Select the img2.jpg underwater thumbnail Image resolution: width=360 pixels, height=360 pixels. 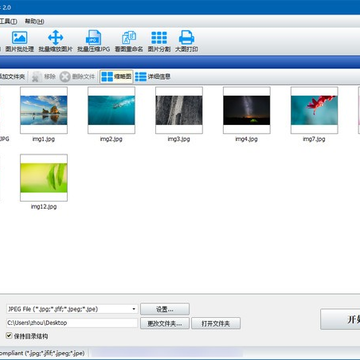point(111,110)
